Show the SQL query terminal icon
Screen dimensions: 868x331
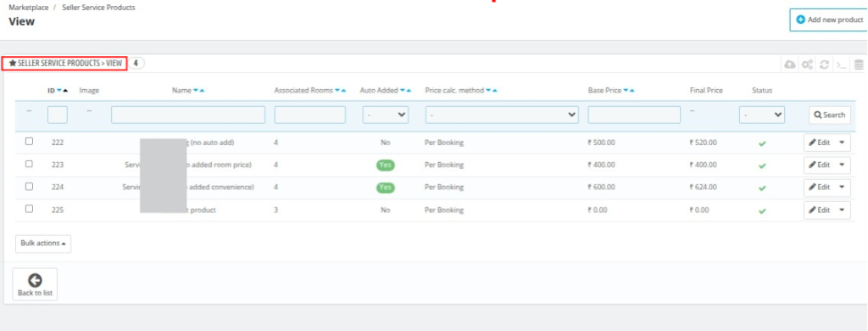point(842,65)
